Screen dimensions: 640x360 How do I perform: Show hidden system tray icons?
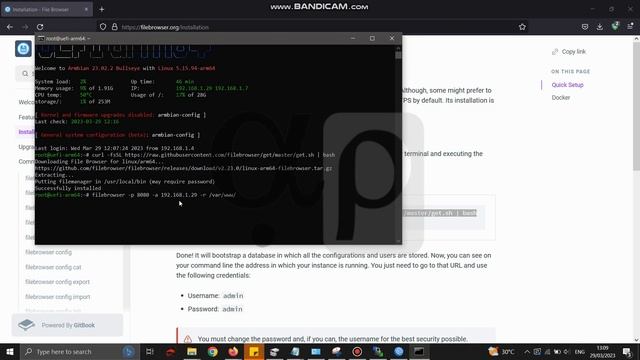527,351
